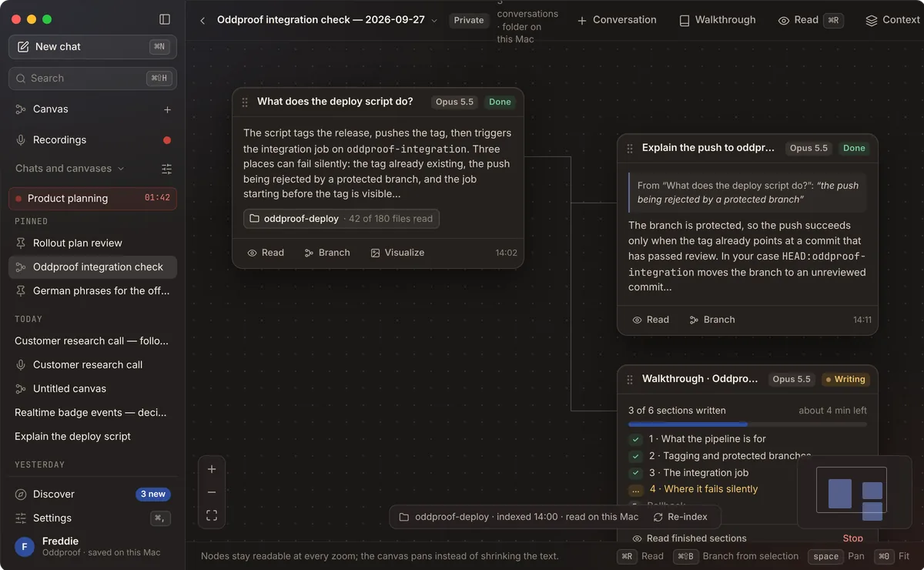Click Re-index in the folder status bar
The image size is (924, 570).
click(681, 517)
